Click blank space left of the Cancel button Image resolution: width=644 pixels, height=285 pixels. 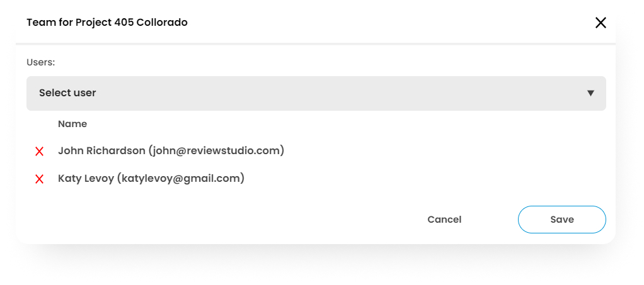[x=252, y=220]
